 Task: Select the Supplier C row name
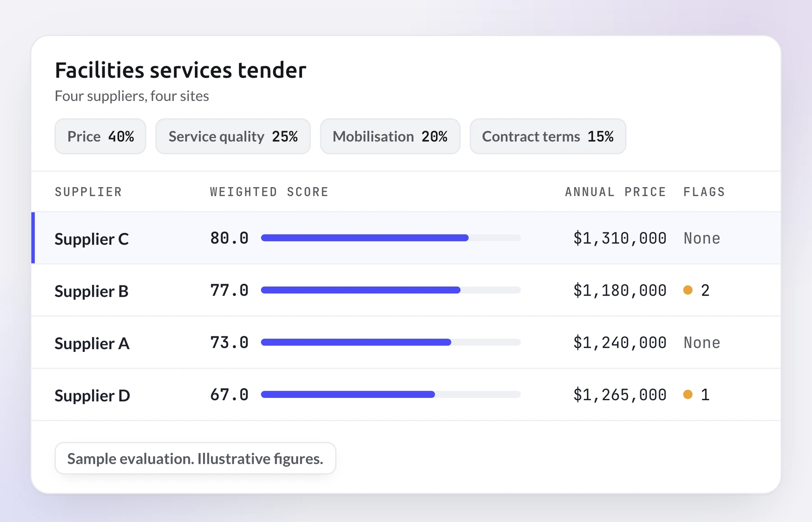point(92,239)
